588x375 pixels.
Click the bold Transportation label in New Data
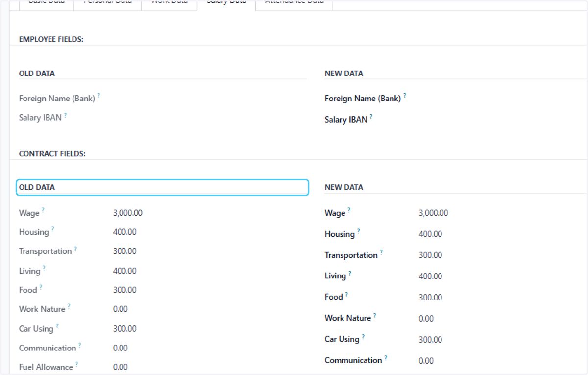pos(351,255)
